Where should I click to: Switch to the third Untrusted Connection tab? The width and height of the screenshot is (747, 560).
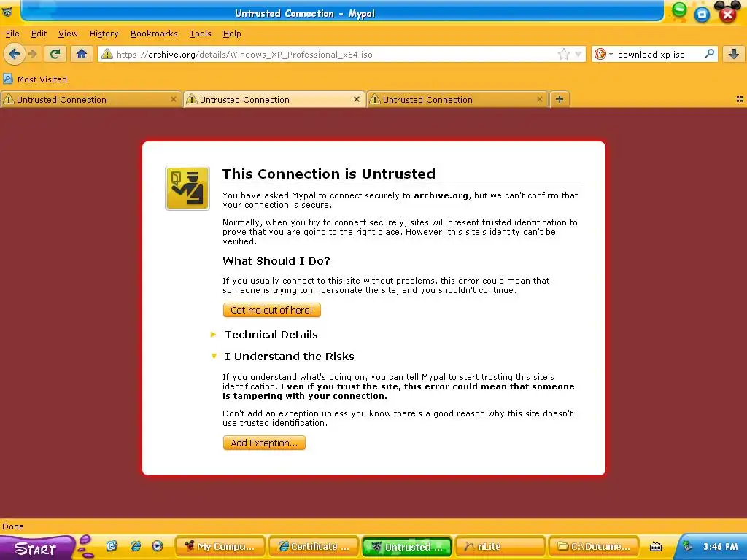(457, 99)
